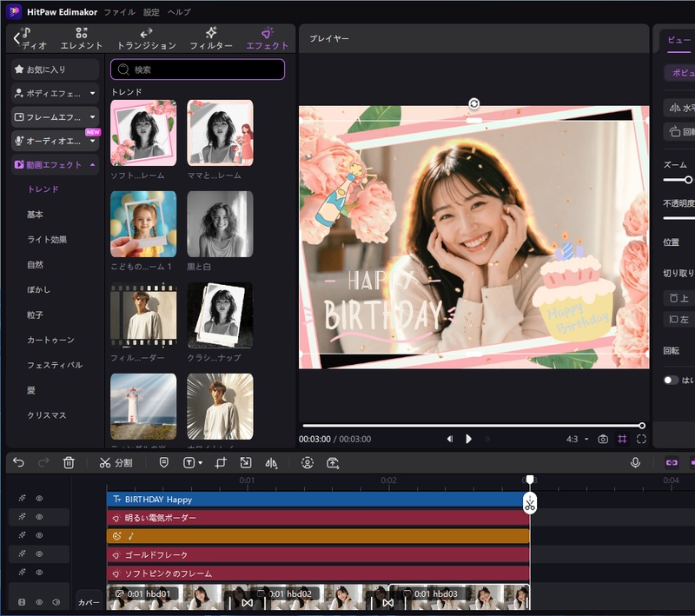Click the カバー cover button
The width and height of the screenshot is (695, 616).
pyautogui.click(x=89, y=602)
